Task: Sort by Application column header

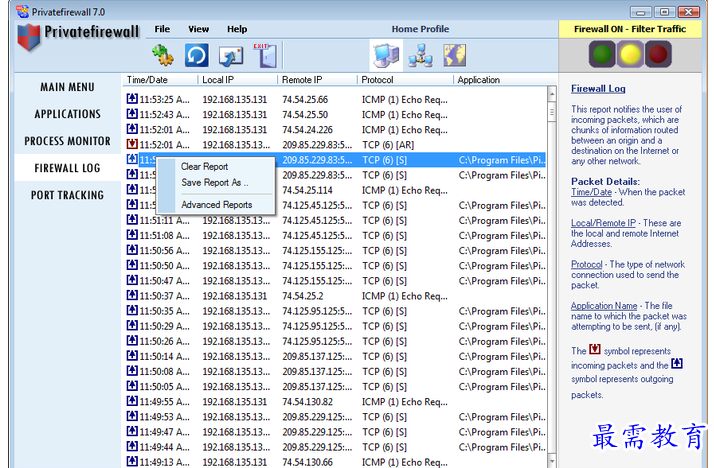Action: tap(505, 80)
